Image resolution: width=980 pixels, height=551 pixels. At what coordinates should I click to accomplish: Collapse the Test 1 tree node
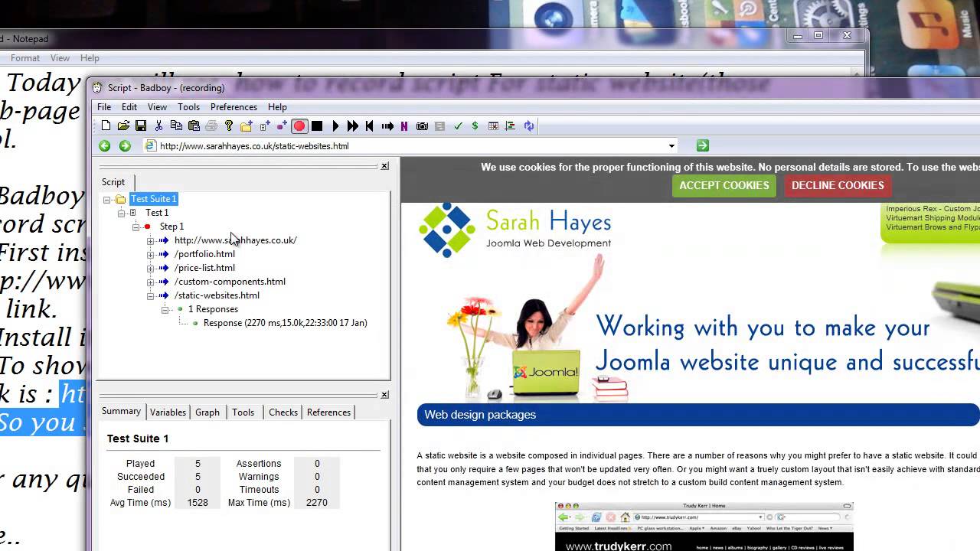[122, 213]
